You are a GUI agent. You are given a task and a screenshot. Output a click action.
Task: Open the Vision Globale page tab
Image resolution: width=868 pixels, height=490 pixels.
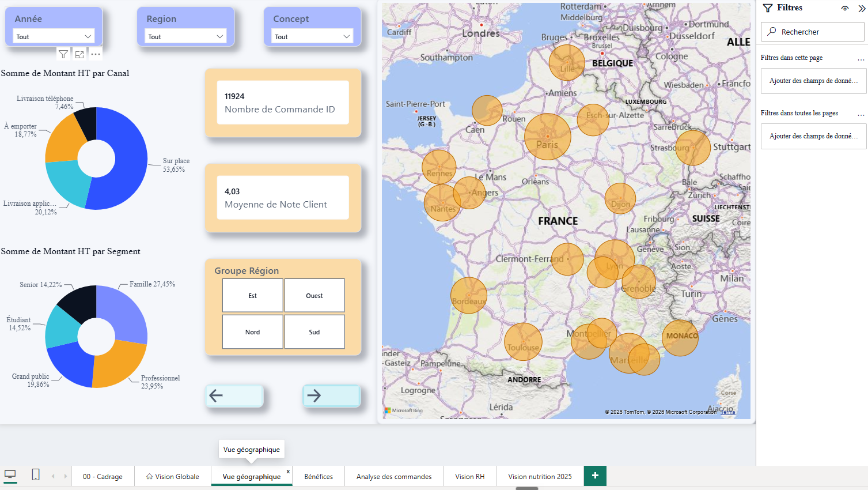[173, 476]
